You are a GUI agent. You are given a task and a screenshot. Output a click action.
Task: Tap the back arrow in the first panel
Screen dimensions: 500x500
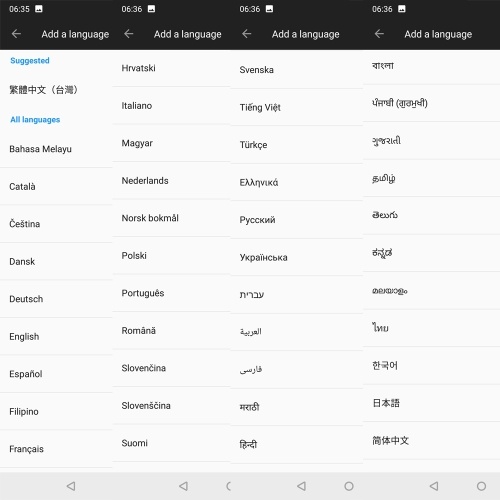pos(16,34)
